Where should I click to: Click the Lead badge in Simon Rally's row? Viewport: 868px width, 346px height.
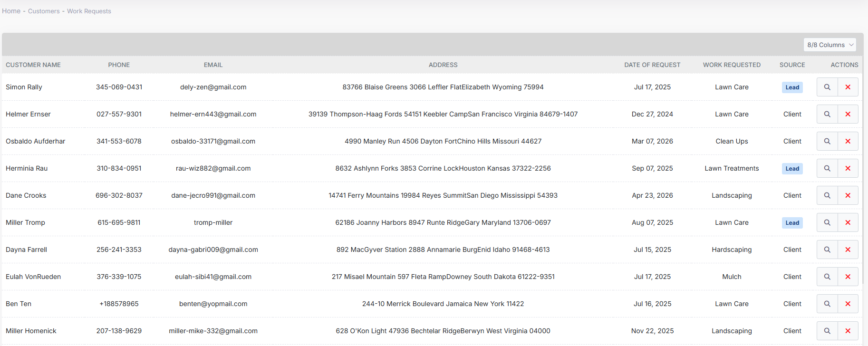point(792,87)
